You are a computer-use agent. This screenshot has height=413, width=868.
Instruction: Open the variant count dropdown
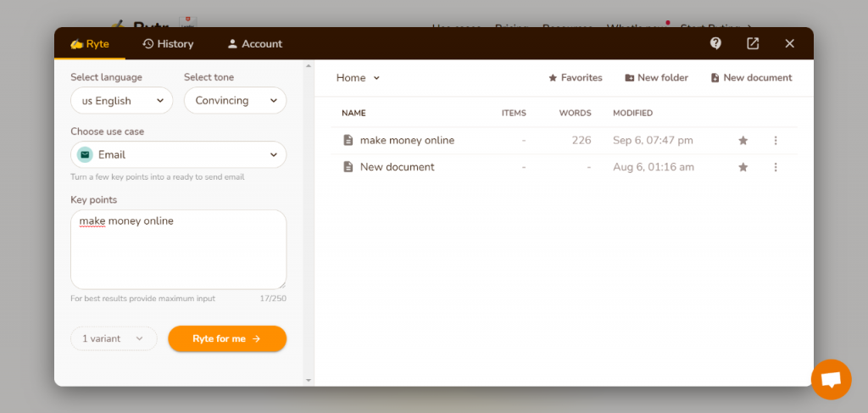pyautogui.click(x=114, y=338)
